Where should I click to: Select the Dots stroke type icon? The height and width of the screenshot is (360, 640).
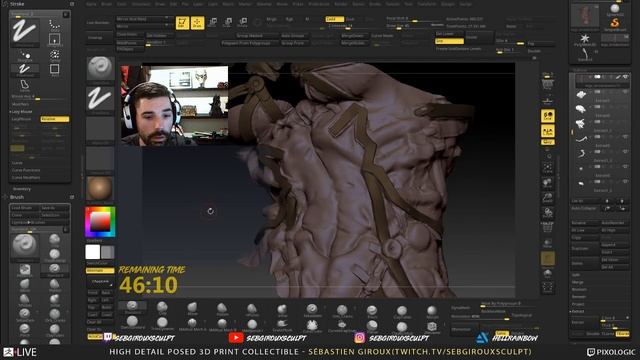pyautogui.click(x=55, y=25)
